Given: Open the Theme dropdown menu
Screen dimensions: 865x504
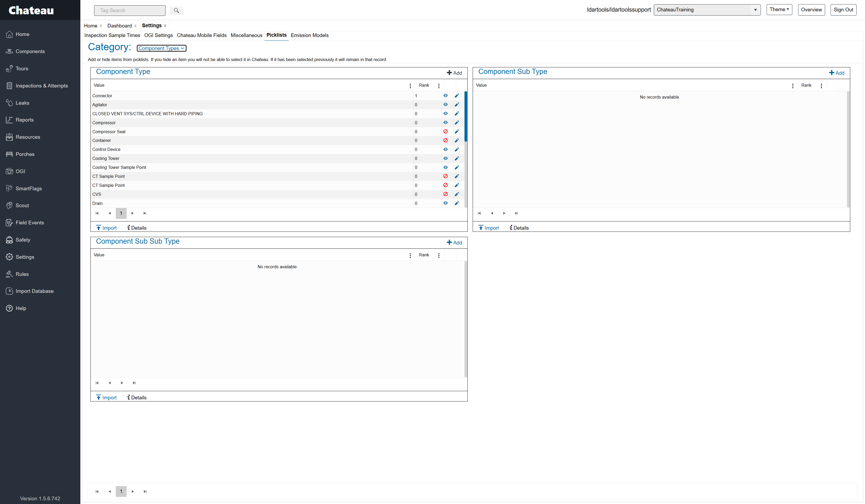Looking at the screenshot, I should (x=779, y=10).
